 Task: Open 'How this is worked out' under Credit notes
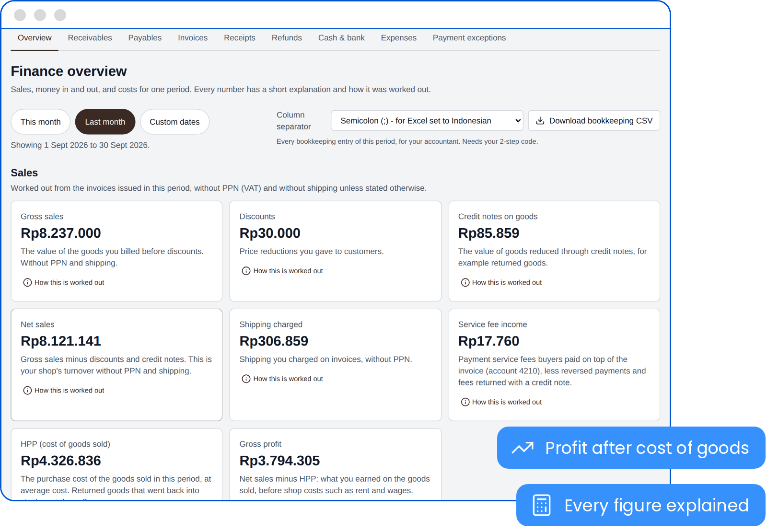(501, 283)
